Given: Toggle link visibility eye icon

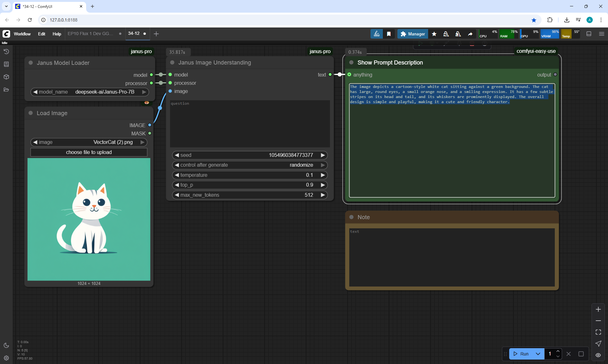Looking at the screenshot, I should (x=598, y=355).
